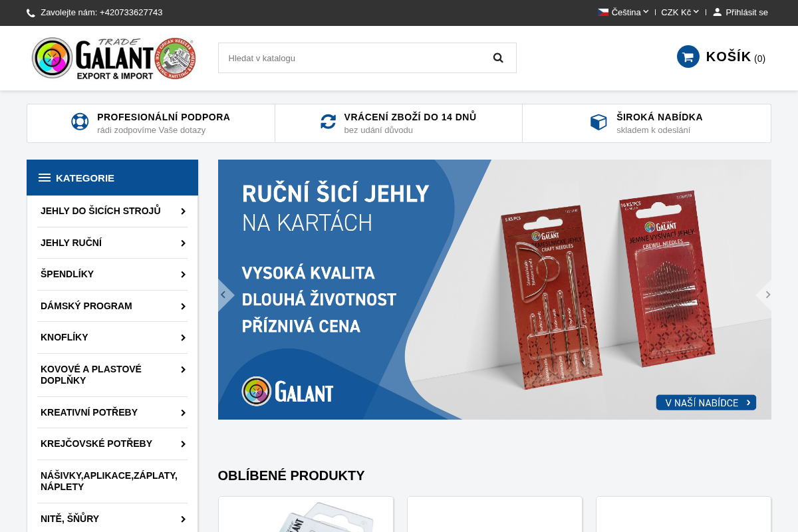Go to the previous banner slide
The height and width of the screenshot is (532, 798).
tap(225, 295)
